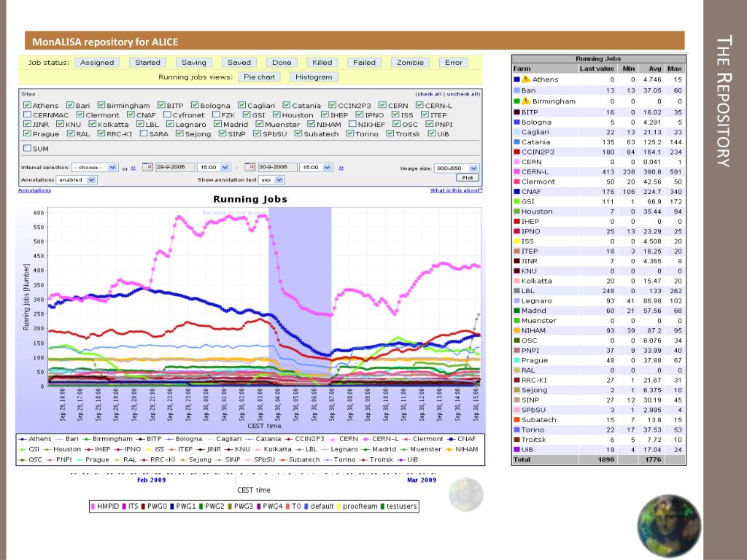747x560 pixels.
Task: Click the Plot button
Action: (468, 178)
